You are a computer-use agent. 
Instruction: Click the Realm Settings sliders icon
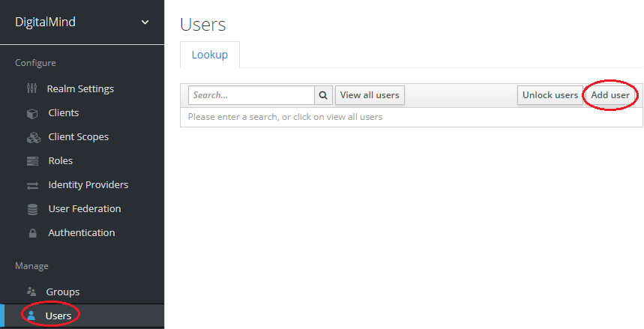[31, 88]
